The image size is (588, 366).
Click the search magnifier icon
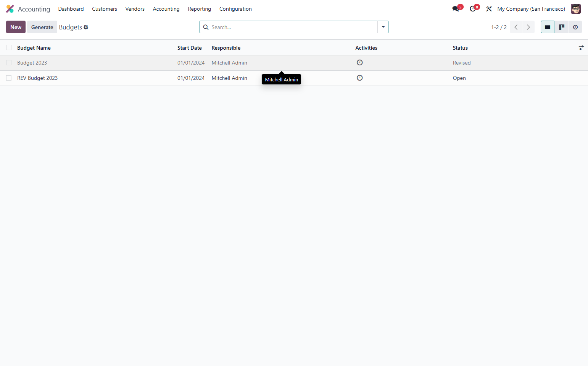point(206,27)
